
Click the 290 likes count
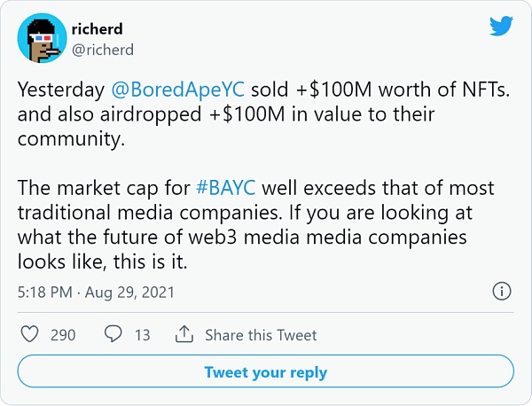(x=63, y=335)
